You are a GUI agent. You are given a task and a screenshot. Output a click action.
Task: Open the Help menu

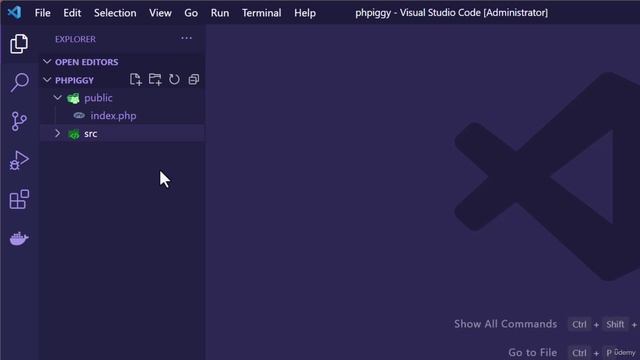pyautogui.click(x=305, y=13)
